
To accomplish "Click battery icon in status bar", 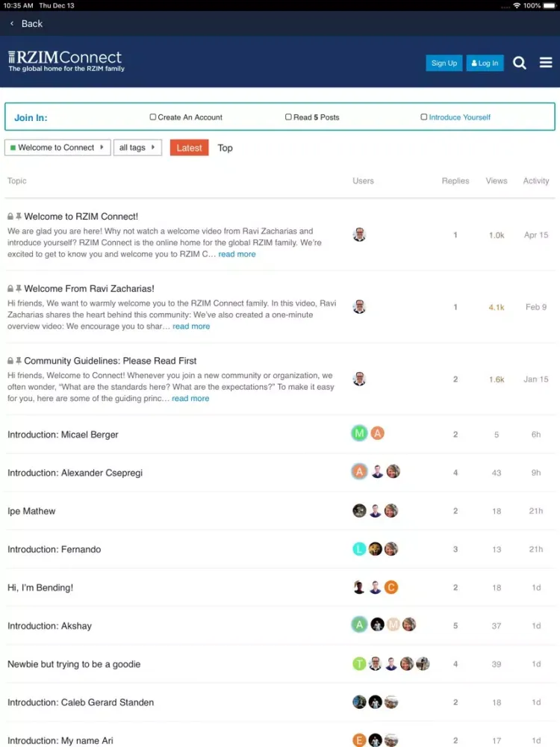I will (x=549, y=6).
